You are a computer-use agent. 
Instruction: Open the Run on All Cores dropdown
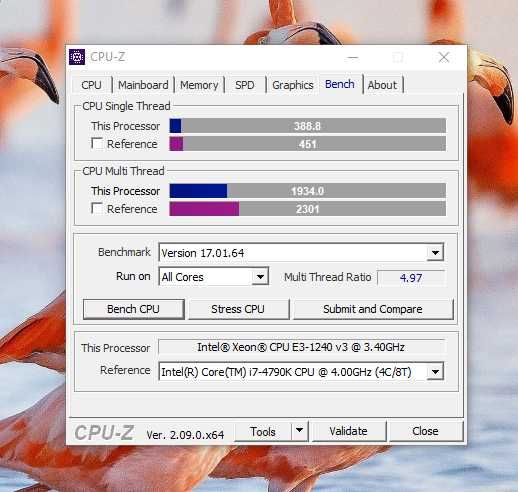[260, 277]
